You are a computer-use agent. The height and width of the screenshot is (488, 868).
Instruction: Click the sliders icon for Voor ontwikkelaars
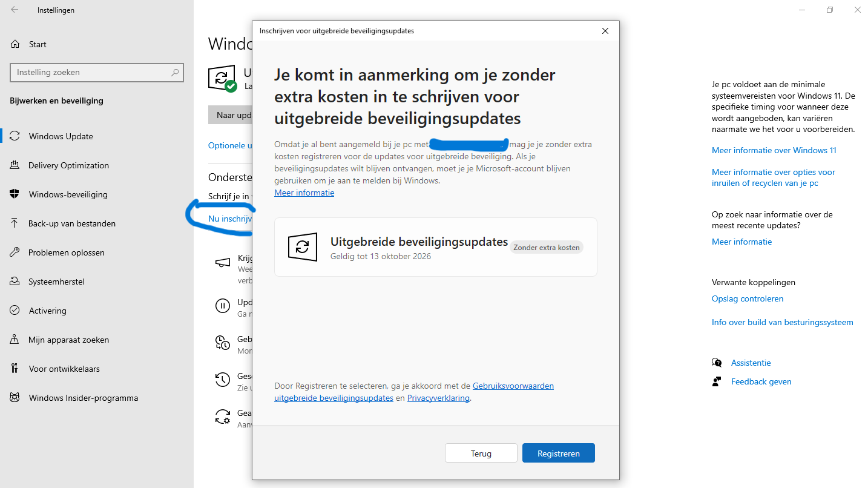click(15, 369)
